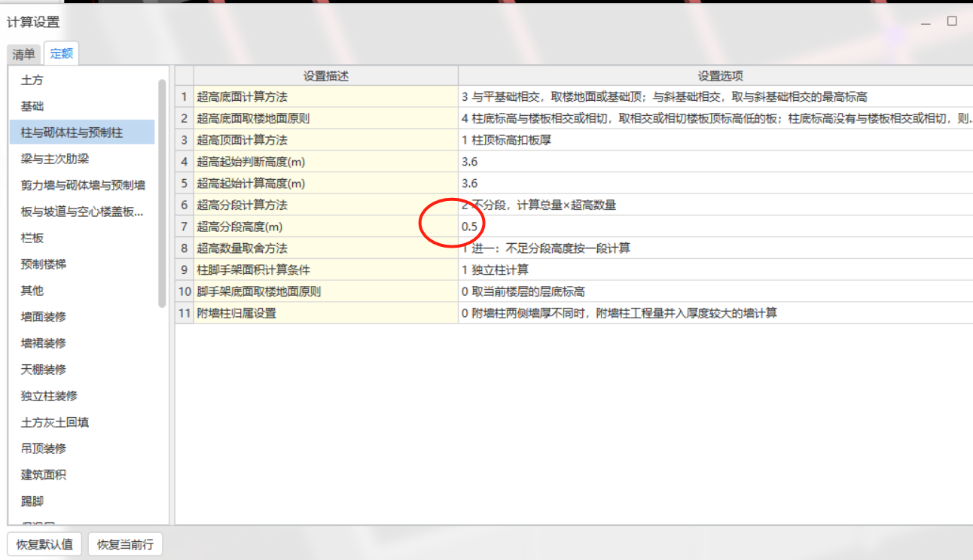The image size is (973, 560).
Task: Select row number 1 header
Action: click(x=185, y=97)
